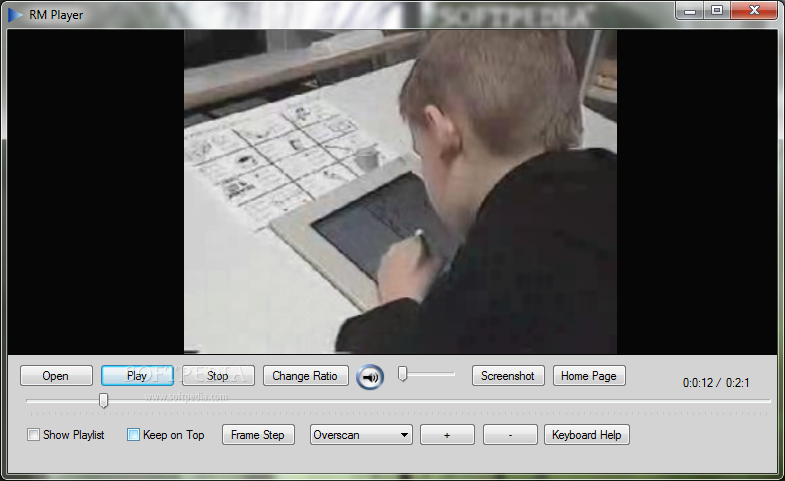Advance one frame with Frame Step

(x=258, y=435)
